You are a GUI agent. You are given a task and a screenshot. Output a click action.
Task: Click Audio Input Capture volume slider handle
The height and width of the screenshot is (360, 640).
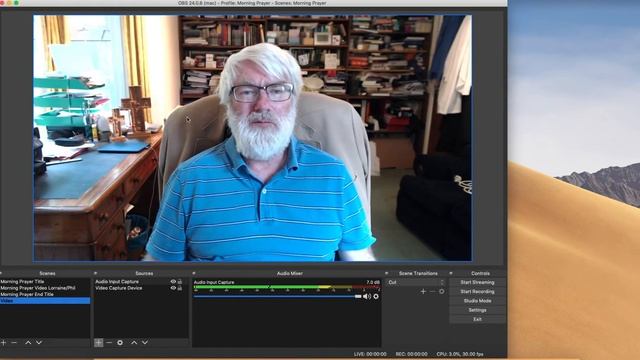pyautogui.click(x=358, y=297)
